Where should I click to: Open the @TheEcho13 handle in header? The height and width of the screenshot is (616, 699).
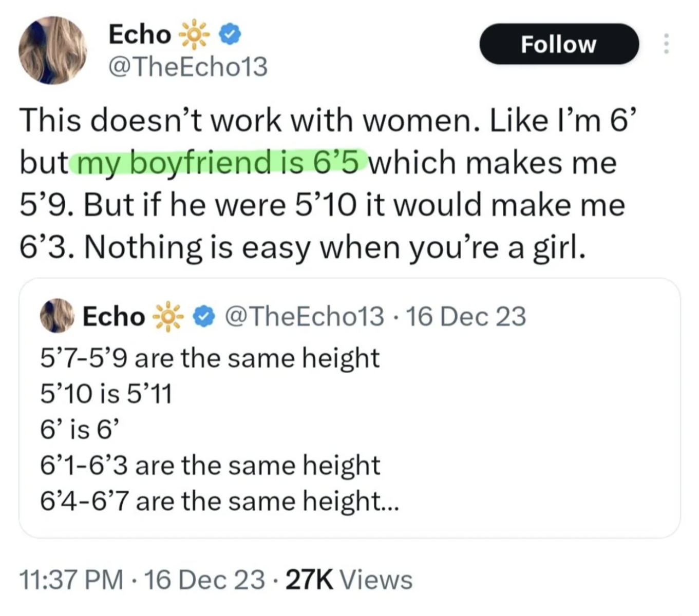pos(188,66)
